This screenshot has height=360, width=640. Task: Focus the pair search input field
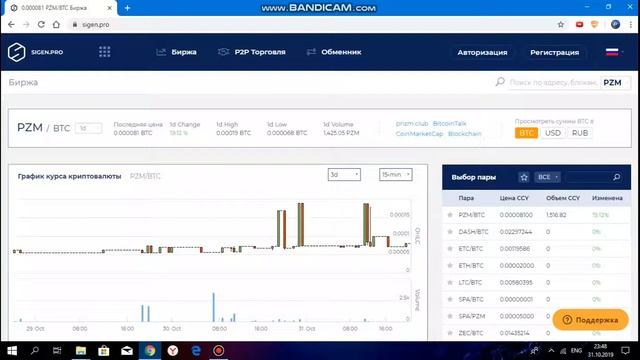pyautogui.click(x=589, y=177)
